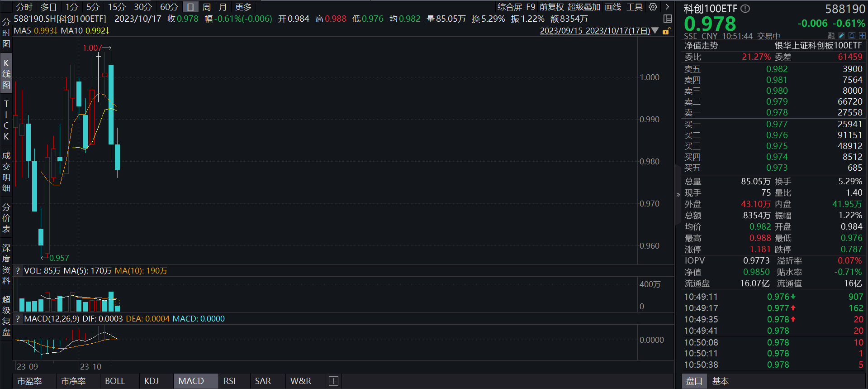Image resolution: width=868 pixels, height=389 pixels.
Task: Set a price alert bell icon
Action: [852, 35]
